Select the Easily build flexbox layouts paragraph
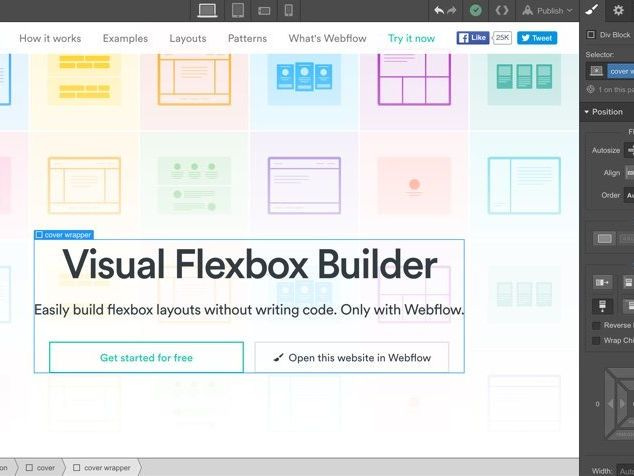 pos(249,310)
